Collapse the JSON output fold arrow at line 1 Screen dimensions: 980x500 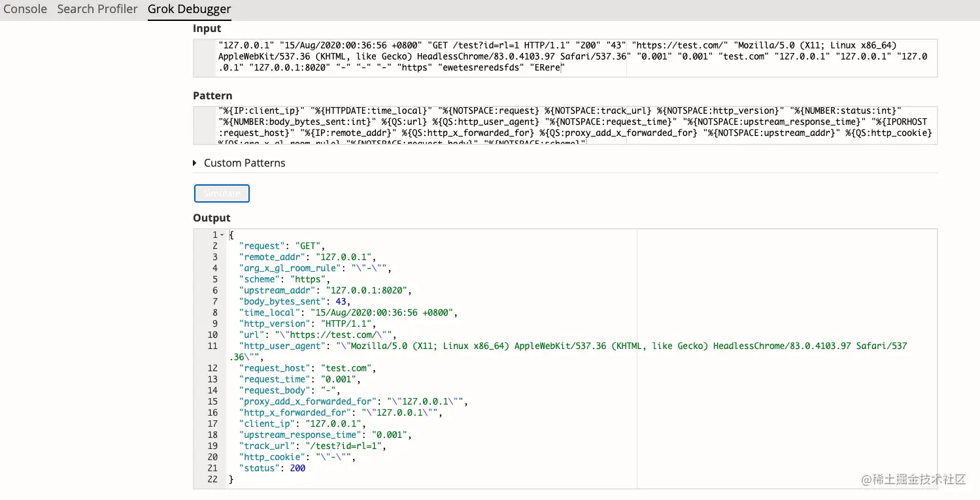click(222, 235)
